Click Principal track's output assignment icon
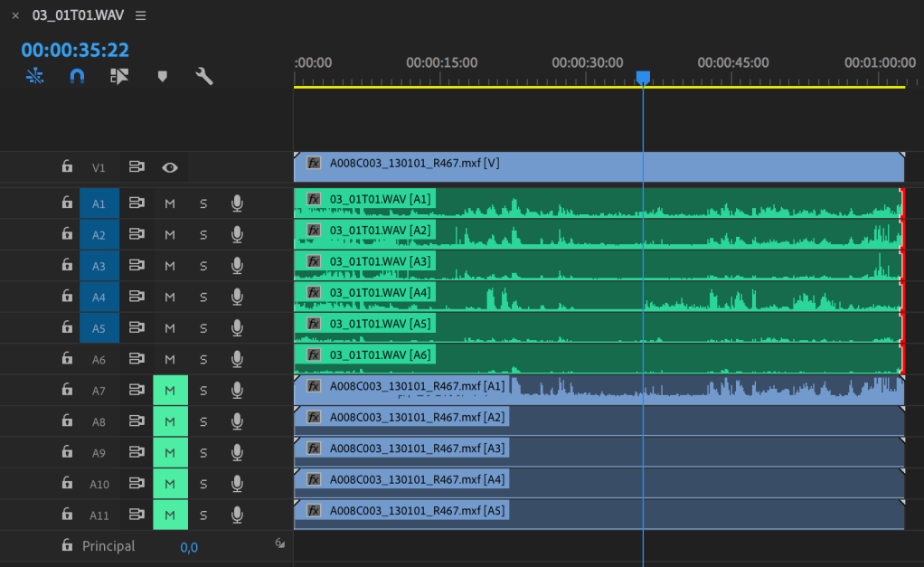The image size is (924, 567). pyautogui.click(x=279, y=543)
